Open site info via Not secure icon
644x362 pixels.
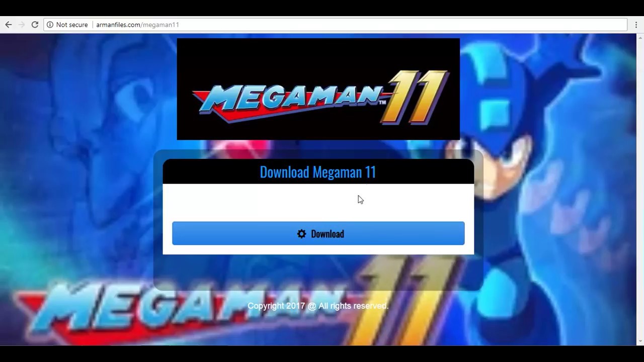click(50, 25)
